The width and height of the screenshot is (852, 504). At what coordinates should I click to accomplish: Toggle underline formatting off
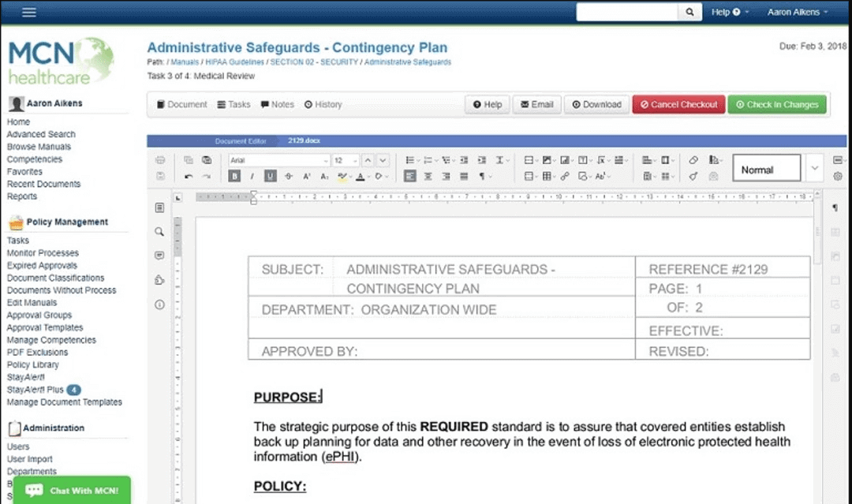270,176
